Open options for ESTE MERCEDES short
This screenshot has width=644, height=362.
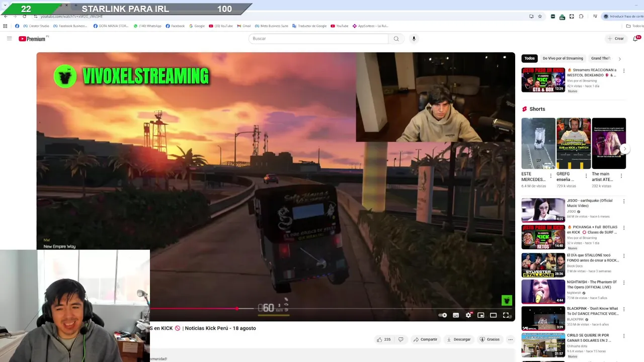pos(550,176)
